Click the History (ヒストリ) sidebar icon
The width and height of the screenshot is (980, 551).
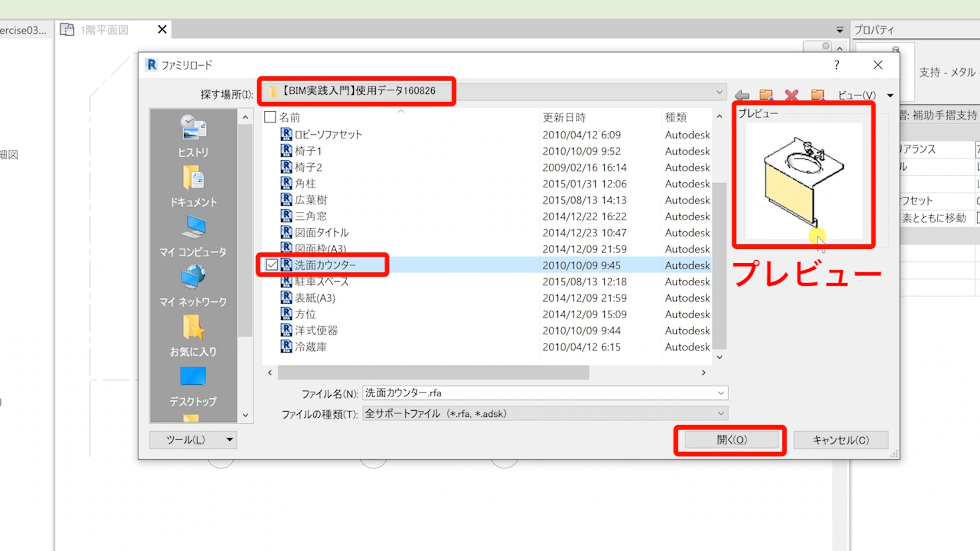click(193, 128)
